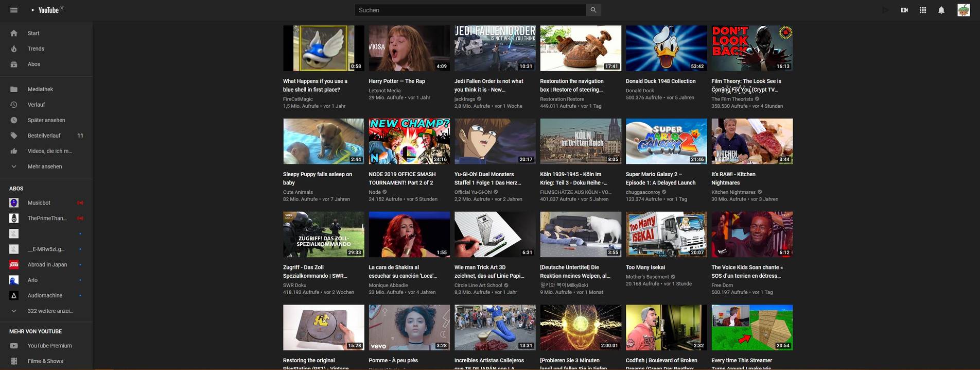Screen dimensions: 980x370
Task: Open Jedi Fallen Order video thumbnail
Action: coord(495,48)
